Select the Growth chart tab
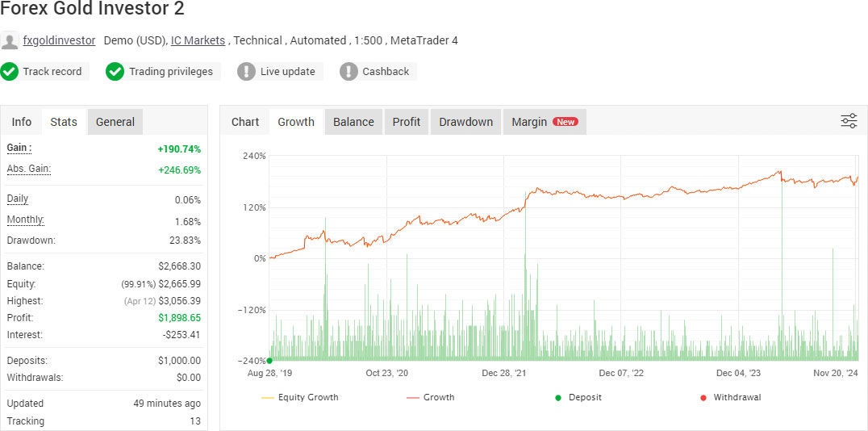The image size is (868, 431). 296,122
